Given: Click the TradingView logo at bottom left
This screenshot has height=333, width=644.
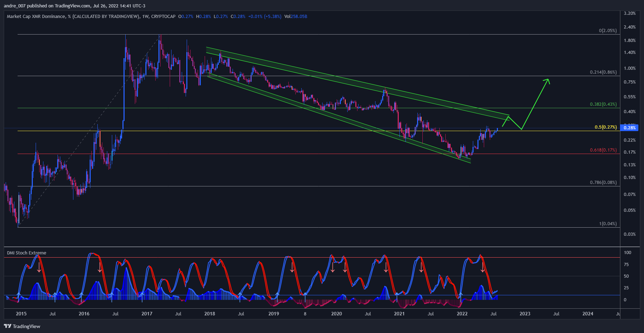Looking at the screenshot, I should tap(22, 326).
